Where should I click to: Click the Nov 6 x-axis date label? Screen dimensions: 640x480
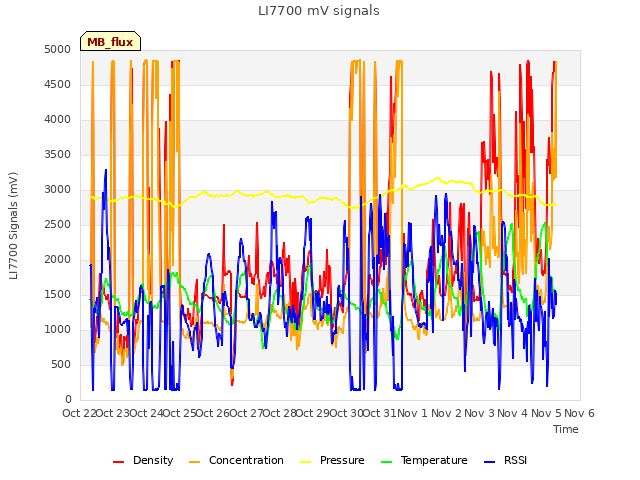pos(579,413)
